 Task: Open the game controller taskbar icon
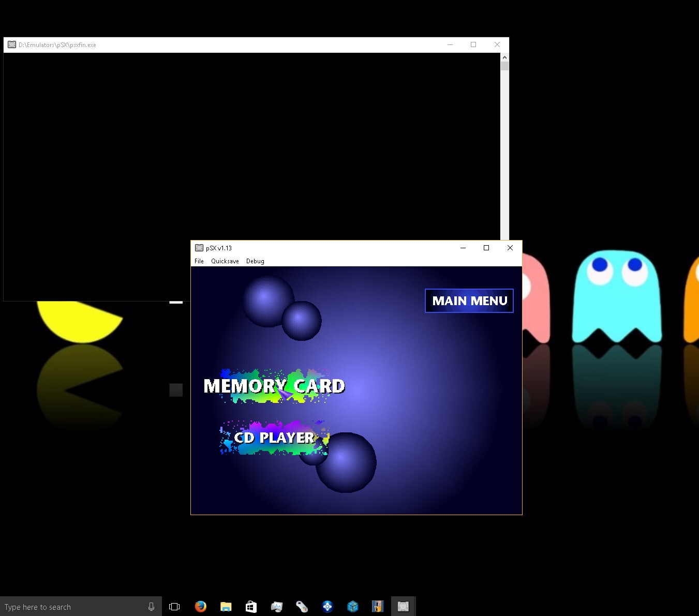302,607
